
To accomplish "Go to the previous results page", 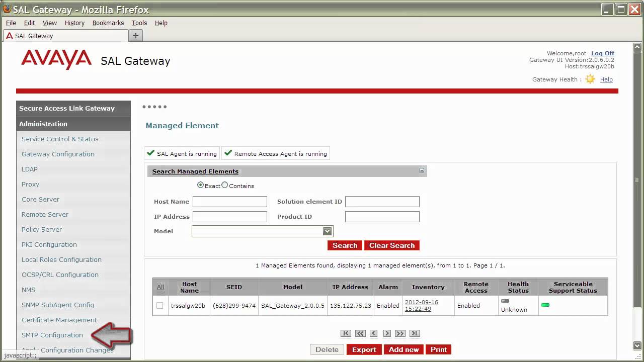I will (x=373, y=333).
